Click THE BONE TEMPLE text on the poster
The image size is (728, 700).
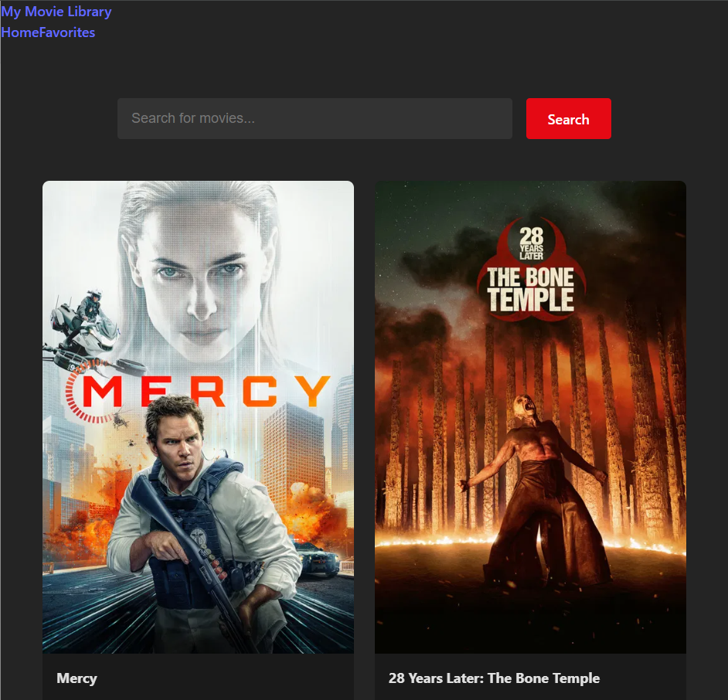click(x=531, y=290)
